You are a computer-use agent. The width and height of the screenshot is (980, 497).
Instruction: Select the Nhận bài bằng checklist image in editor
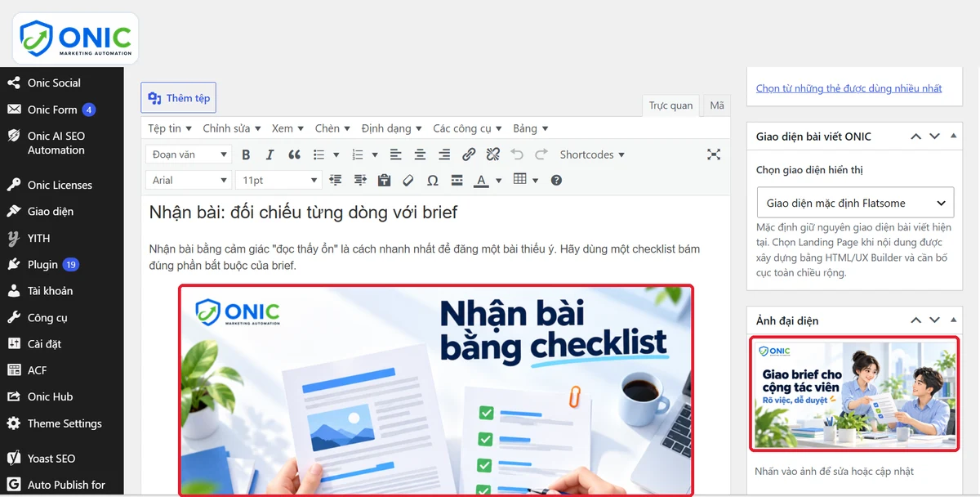(x=436, y=390)
